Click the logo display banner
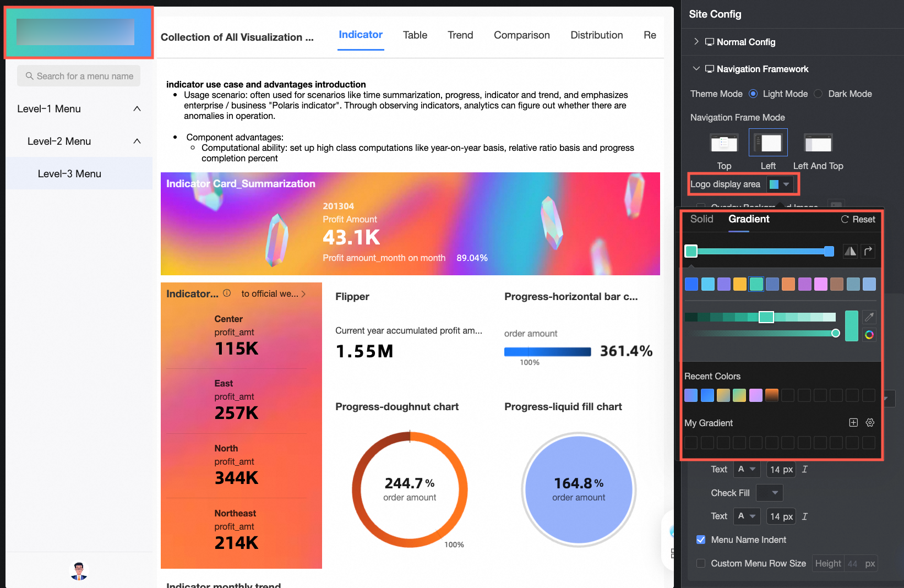 click(79, 32)
